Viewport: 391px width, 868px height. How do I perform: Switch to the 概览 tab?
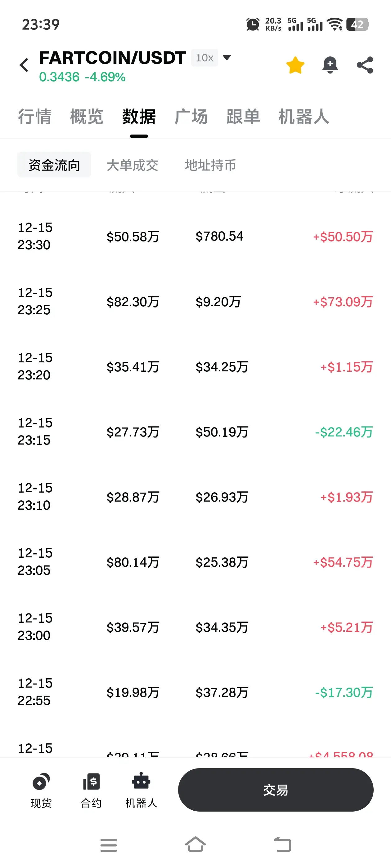[87, 117]
